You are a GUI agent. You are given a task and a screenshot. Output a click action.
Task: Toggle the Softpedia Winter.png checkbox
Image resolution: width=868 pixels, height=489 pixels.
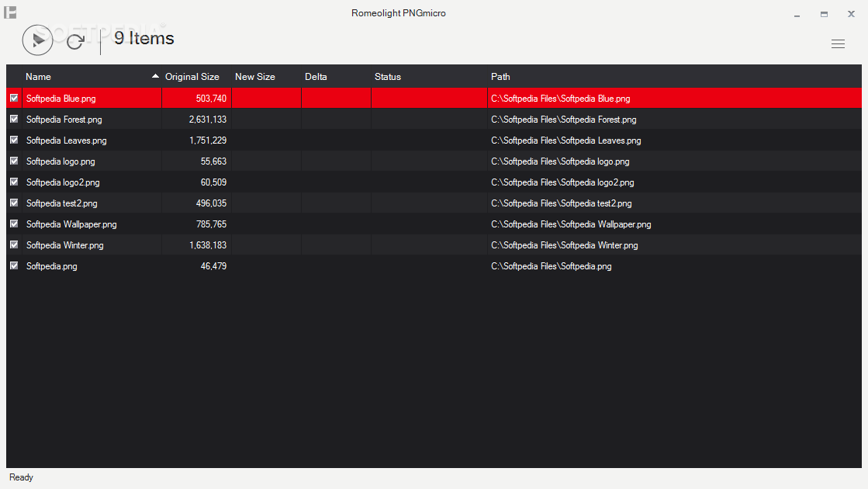click(14, 244)
